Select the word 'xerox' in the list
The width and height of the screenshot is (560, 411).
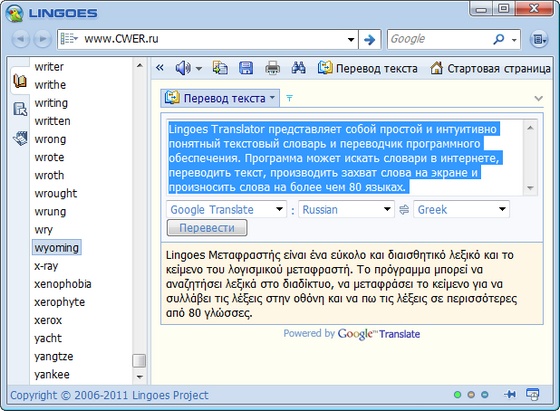point(48,320)
